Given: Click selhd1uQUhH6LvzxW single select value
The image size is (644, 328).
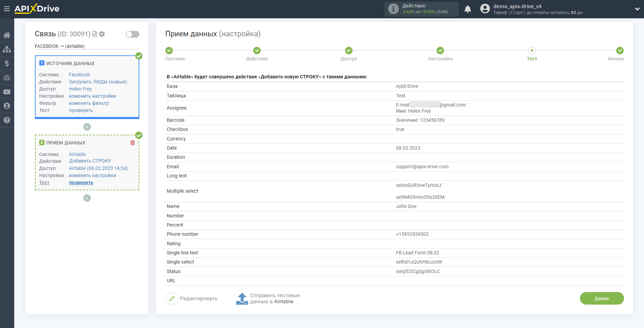Looking at the screenshot, I should pyautogui.click(x=419, y=262).
